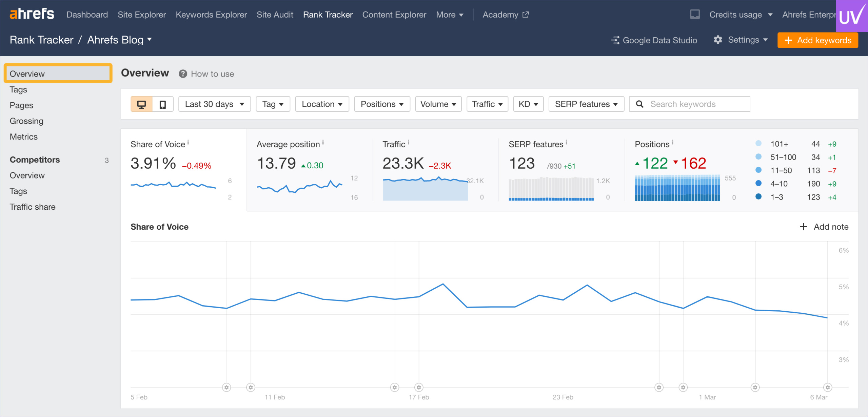Select Rank Tracker in top navigation
The image size is (868, 417).
(x=328, y=15)
